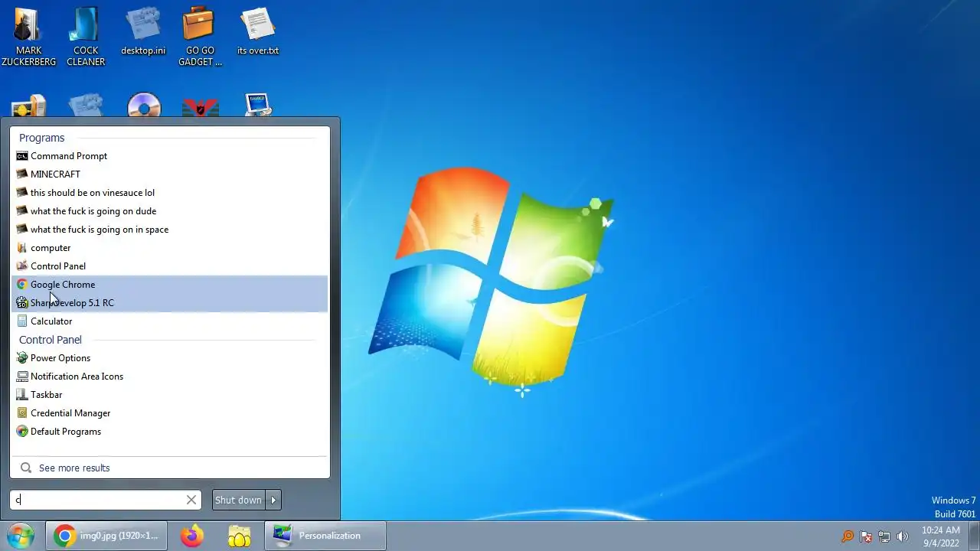Open "this should be on vinesauce lol" result
The width and height of the screenshot is (980, 551).
click(x=170, y=193)
